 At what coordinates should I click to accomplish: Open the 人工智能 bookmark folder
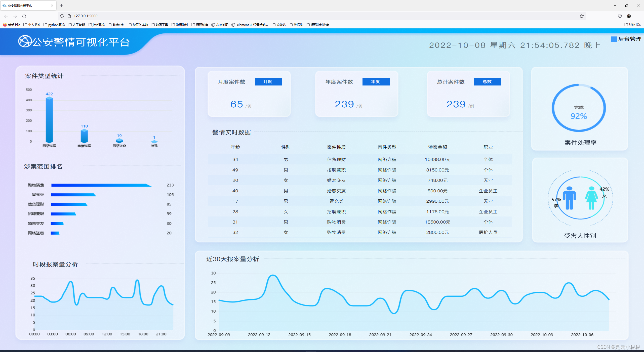point(76,25)
